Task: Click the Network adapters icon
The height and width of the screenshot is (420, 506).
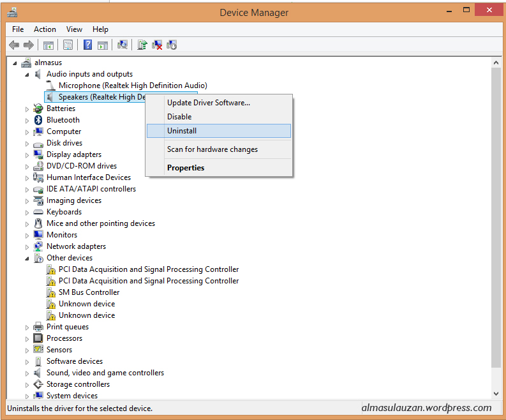Action: (38, 246)
